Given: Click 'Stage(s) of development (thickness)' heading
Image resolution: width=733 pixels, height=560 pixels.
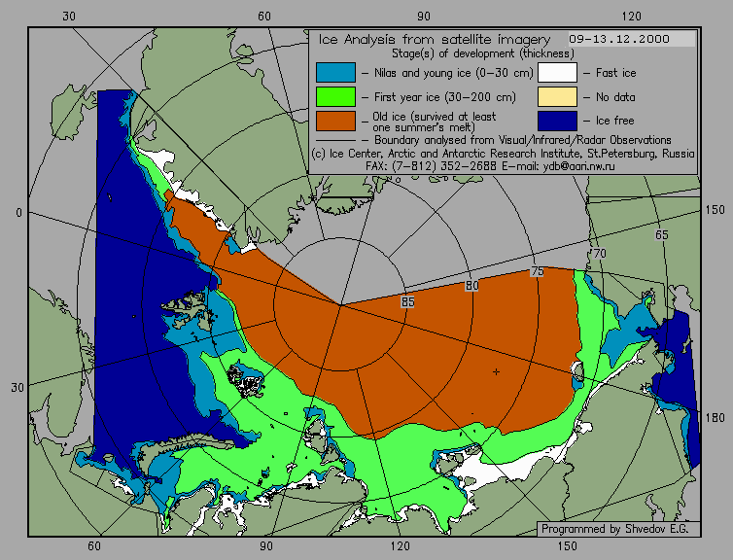Looking at the screenshot, I should click(483, 53).
